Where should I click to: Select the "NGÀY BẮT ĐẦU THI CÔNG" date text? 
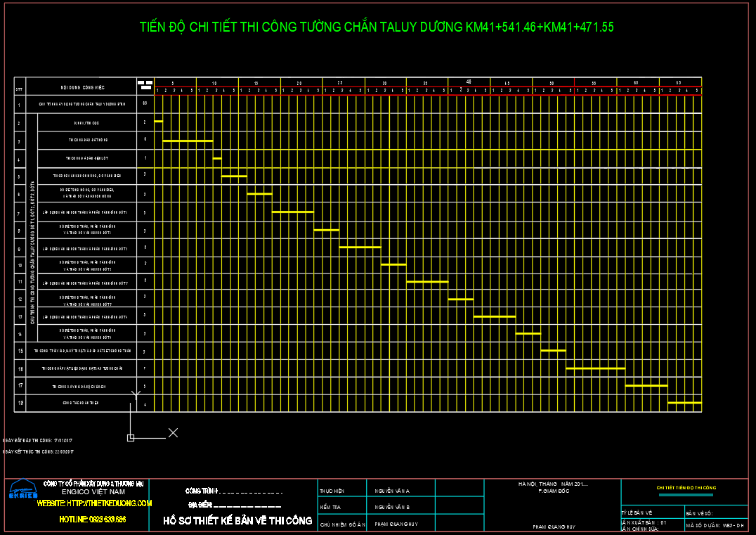pyautogui.click(x=38, y=439)
